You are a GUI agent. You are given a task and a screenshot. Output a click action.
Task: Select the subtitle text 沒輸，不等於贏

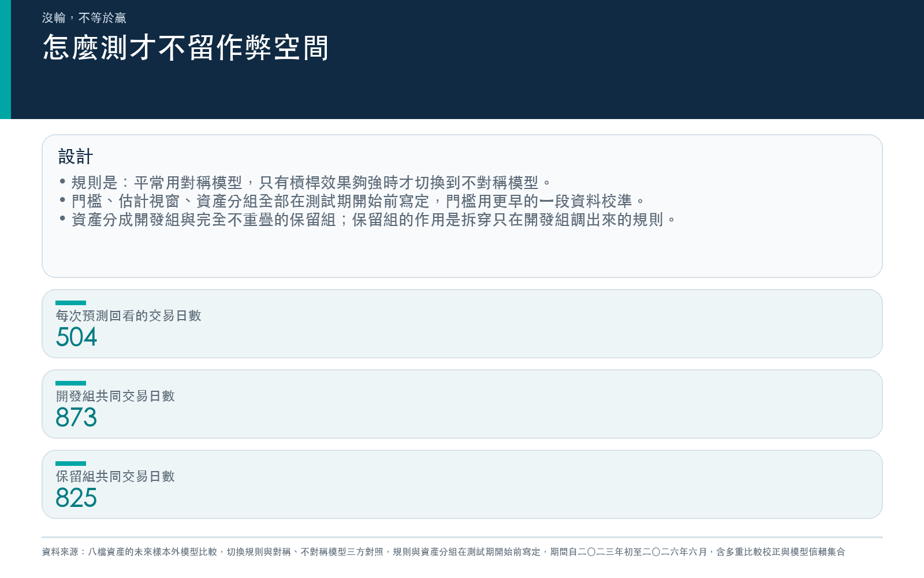click(x=84, y=18)
